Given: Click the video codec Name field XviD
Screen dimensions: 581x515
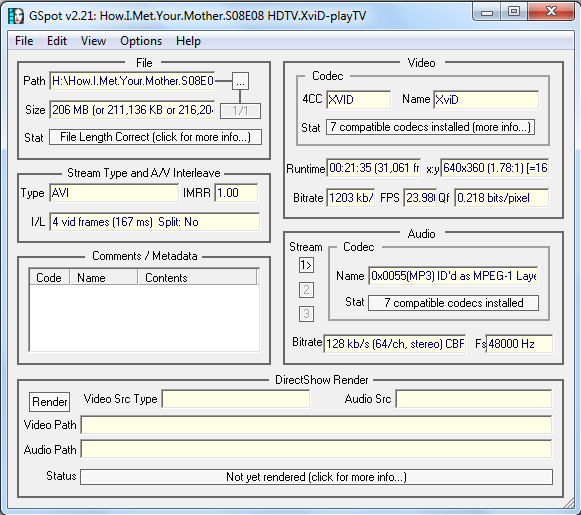Looking at the screenshot, I should (x=486, y=100).
